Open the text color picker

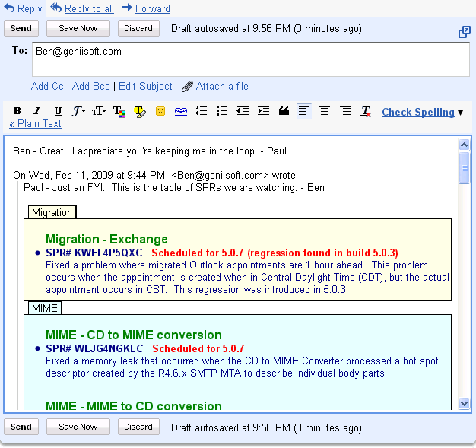(x=119, y=111)
